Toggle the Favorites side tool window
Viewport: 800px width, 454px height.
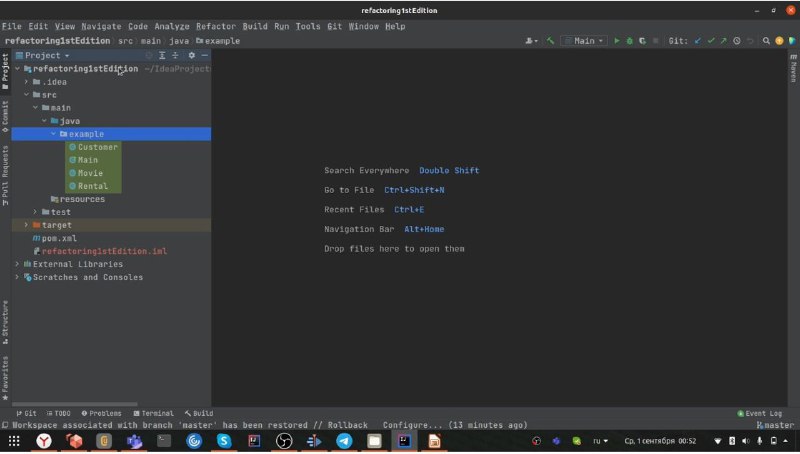(5, 378)
